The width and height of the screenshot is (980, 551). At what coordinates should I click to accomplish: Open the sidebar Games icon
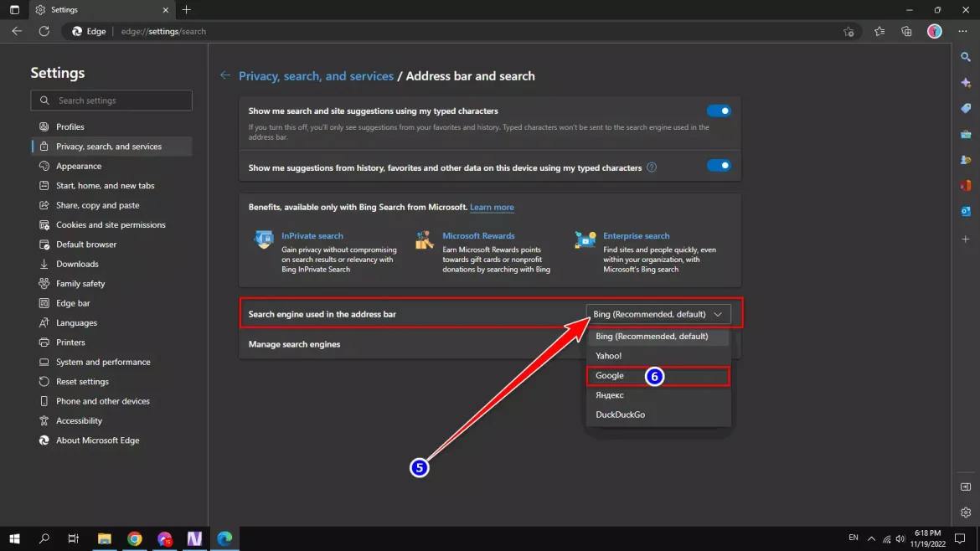pyautogui.click(x=966, y=160)
